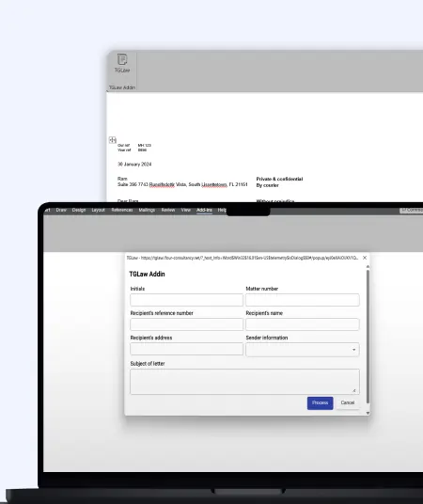Screen dimensions: 423x504
Task: Click the 'Your ref' label in document
Action: tap(124, 150)
